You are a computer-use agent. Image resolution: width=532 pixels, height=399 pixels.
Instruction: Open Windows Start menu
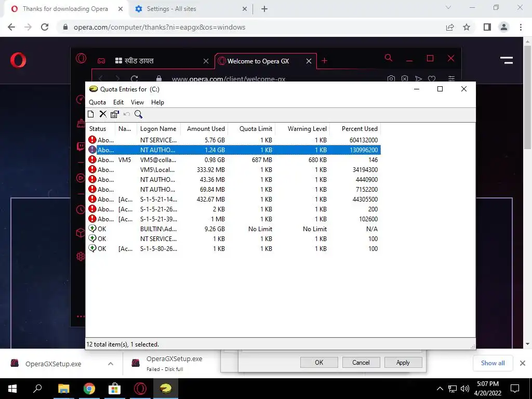12,389
